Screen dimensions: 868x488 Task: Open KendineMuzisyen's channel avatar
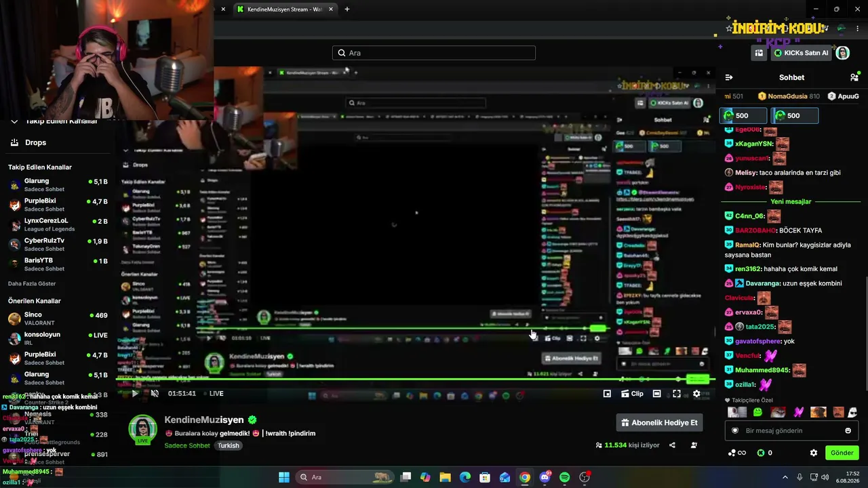[142, 429]
